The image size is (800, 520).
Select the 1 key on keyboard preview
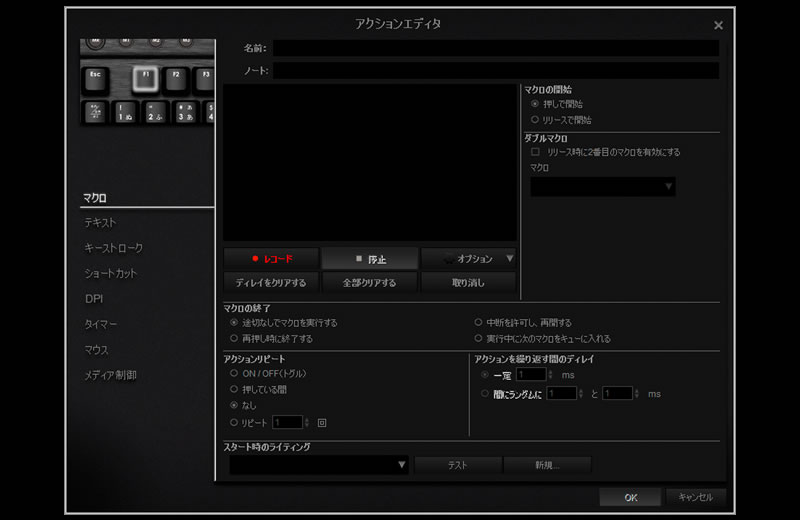124,112
